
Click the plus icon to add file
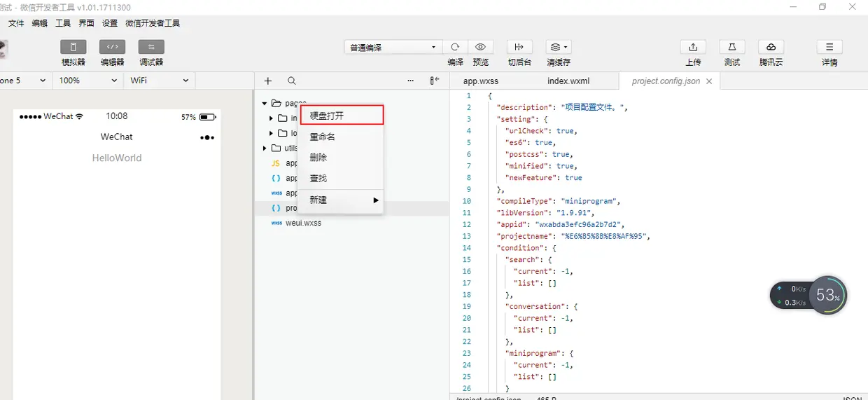268,81
